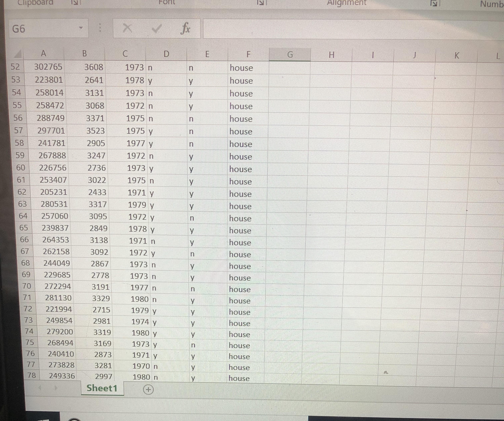Viewport: 504px width, 421px height.
Task: Expand the Name Box dropdown arrow
Action: (x=81, y=28)
